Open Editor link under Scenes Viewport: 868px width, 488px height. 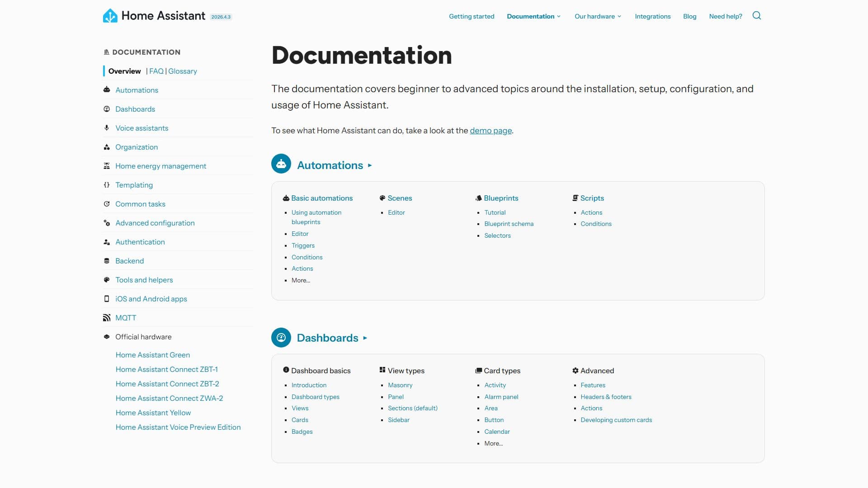coord(396,212)
